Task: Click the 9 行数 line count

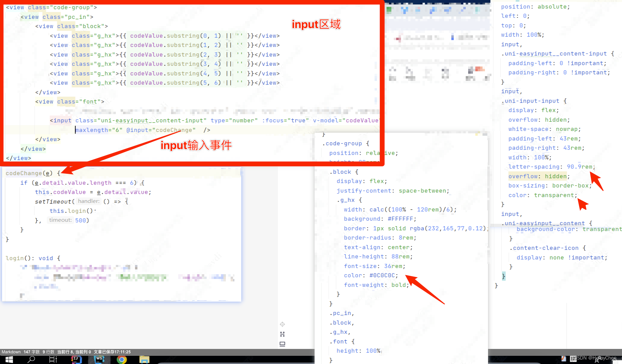Action: (48, 352)
